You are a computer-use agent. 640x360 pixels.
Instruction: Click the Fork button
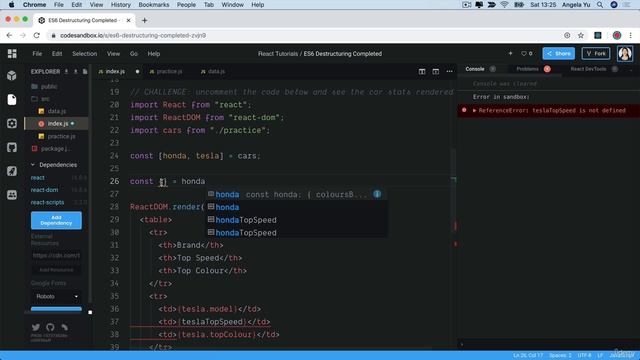pyautogui.click(x=596, y=53)
